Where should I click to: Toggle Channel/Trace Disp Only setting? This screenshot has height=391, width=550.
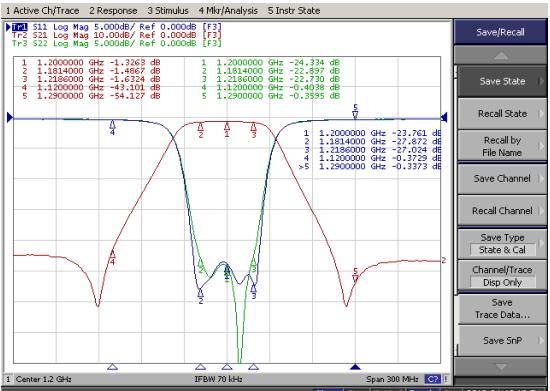(502, 276)
